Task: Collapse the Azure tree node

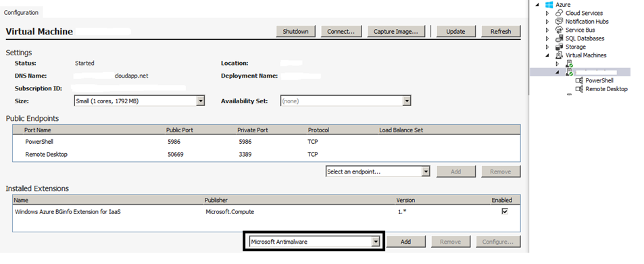Action: (537, 5)
